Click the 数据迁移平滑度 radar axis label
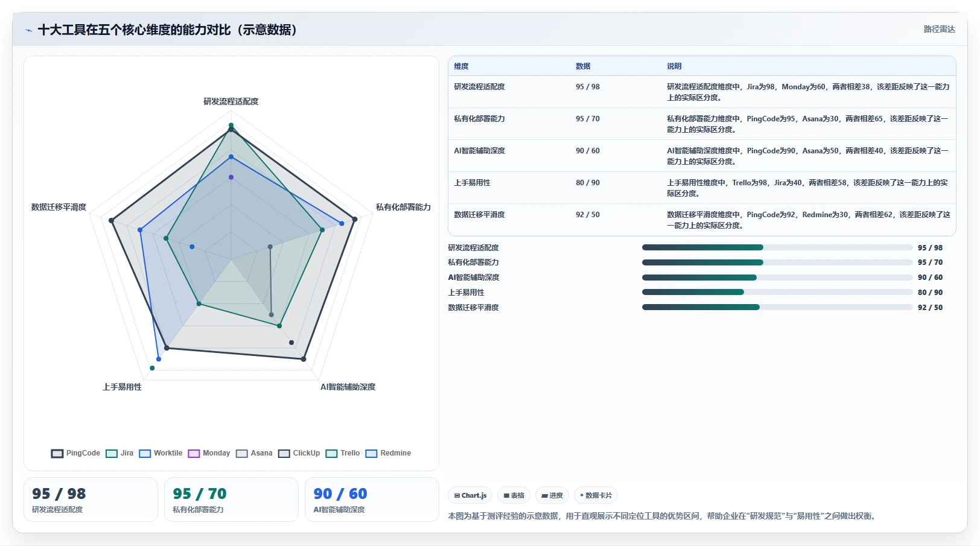This screenshot has height=546, width=980. (59, 207)
